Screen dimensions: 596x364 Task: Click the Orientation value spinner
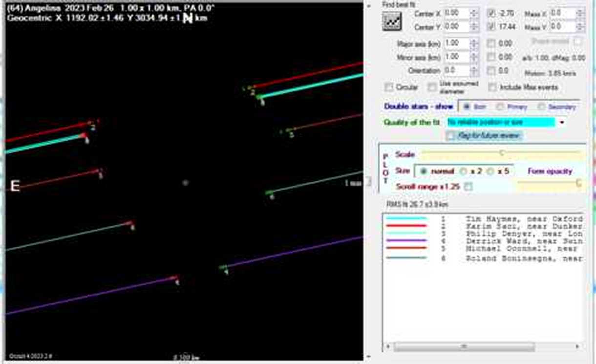tap(473, 70)
